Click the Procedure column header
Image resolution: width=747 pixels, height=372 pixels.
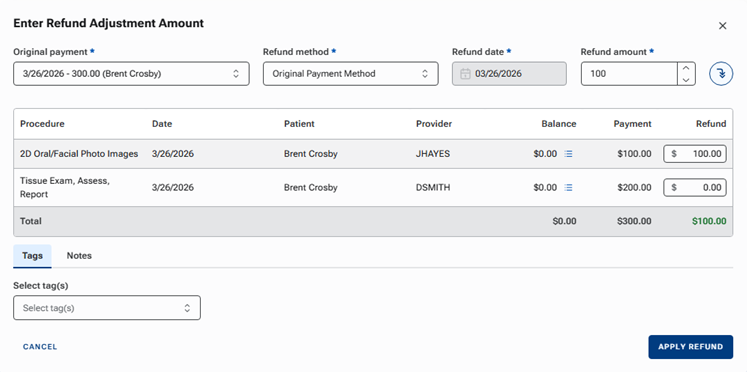tap(42, 124)
